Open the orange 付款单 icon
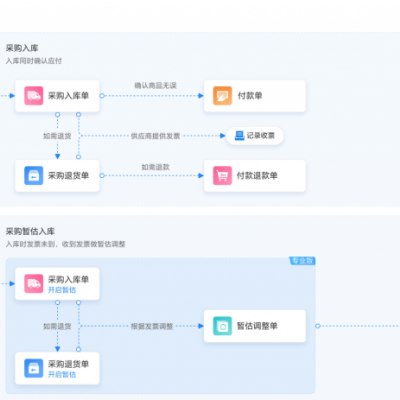Viewport: 400px width, 400px height. click(x=222, y=96)
